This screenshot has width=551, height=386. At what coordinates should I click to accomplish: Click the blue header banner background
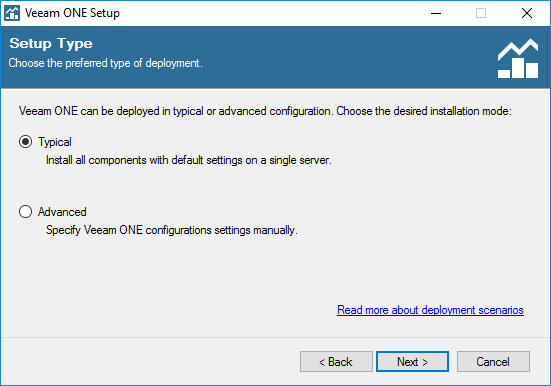pyautogui.click(x=316, y=57)
